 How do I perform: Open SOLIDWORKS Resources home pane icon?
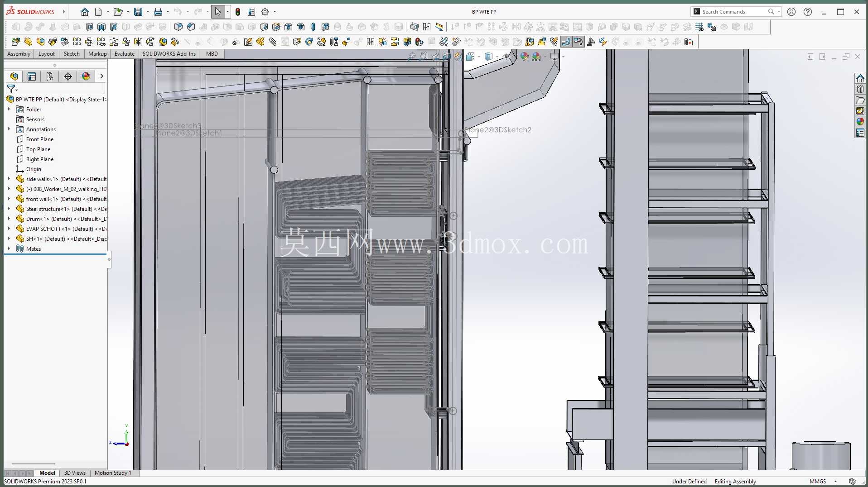coord(860,78)
